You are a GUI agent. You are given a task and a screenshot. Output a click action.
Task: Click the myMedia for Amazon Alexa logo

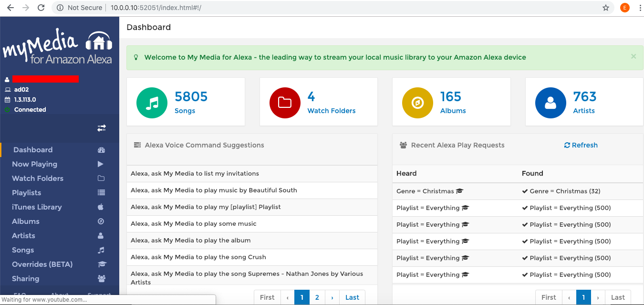(57, 48)
